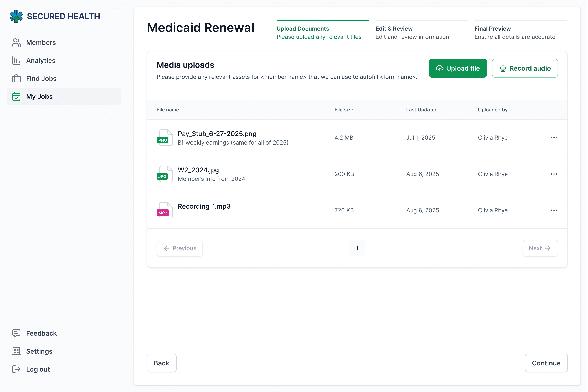Switch to the Final Preview step

(515, 32)
